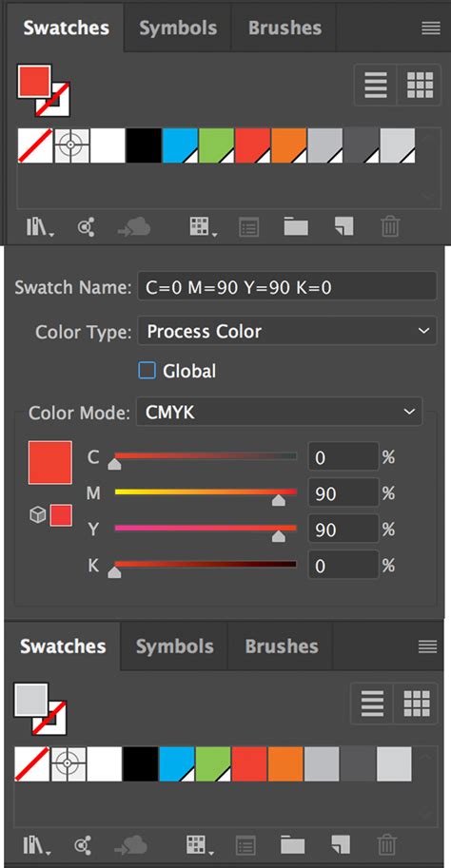Switch to list view in top Swatches panel

click(376, 85)
